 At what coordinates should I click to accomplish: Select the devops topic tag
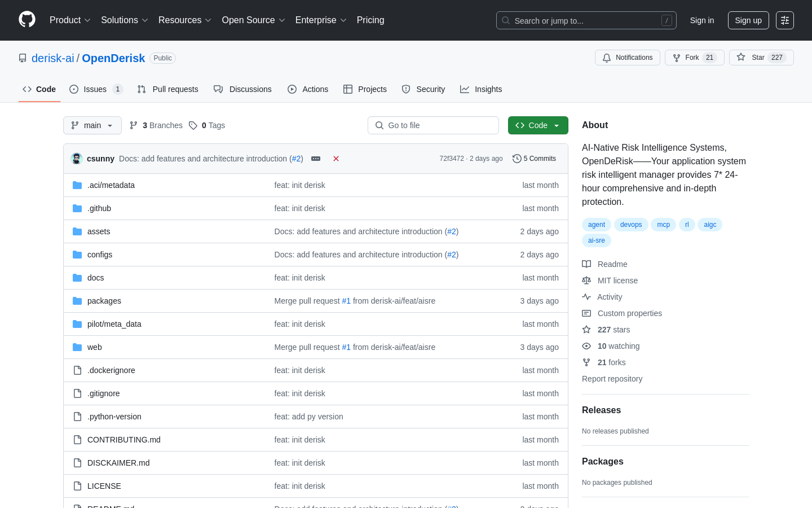click(x=631, y=225)
